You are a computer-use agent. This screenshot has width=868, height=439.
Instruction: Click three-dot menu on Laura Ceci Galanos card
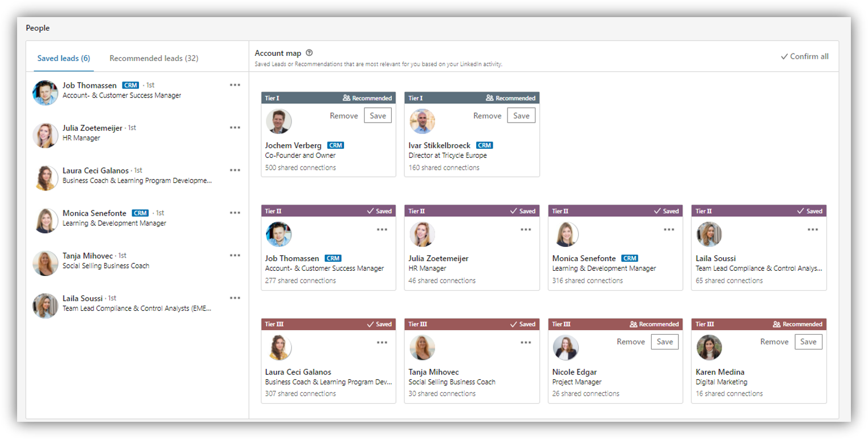click(x=382, y=342)
